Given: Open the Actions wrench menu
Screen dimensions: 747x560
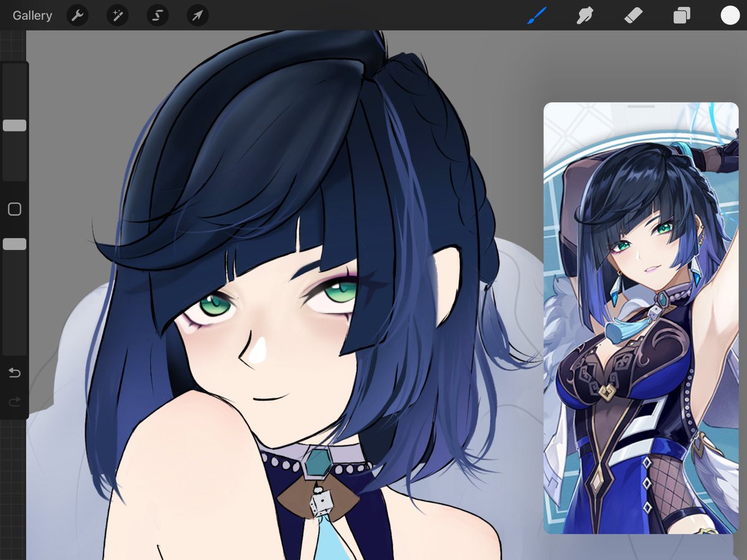Looking at the screenshot, I should click(77, 16).
